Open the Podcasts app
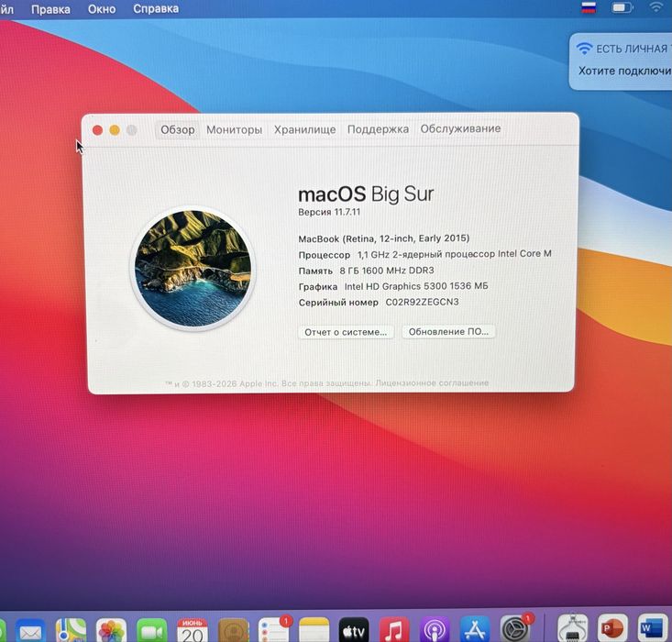This screenshot has width=672, height=642. click(x=435, y=630)
